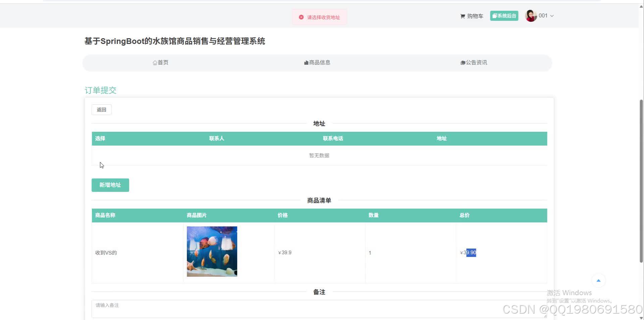
Task: Click the 新增地址 add address button
Action: coord(110,185)
